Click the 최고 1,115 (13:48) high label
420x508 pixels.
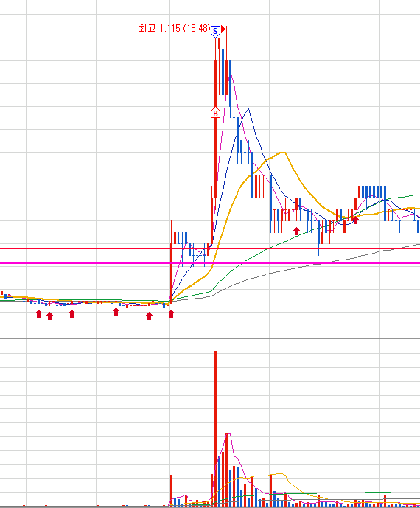click(174, 29)
